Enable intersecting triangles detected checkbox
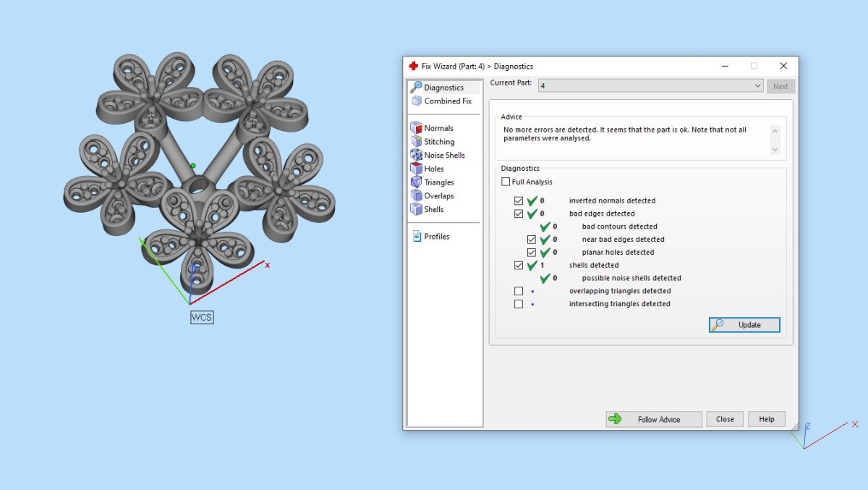The width and height of the screenshot is (868, 490). pos(519,304)
